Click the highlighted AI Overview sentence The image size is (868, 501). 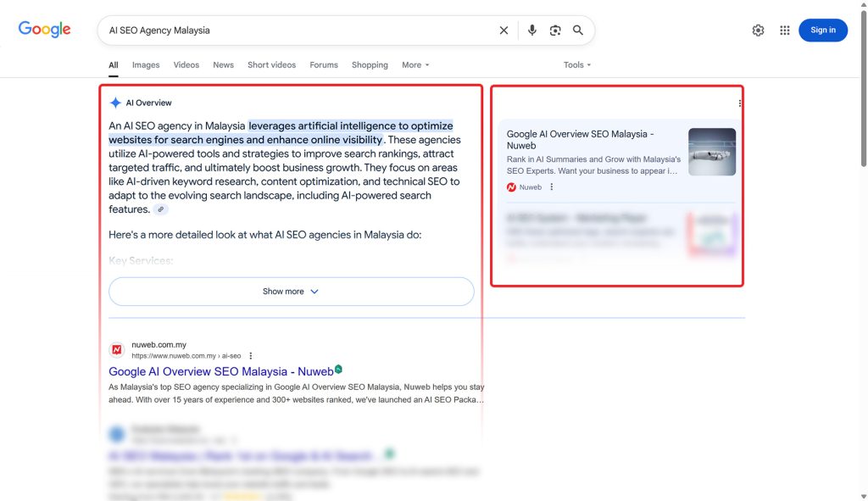pyautogui.click(x=281, y=133)
